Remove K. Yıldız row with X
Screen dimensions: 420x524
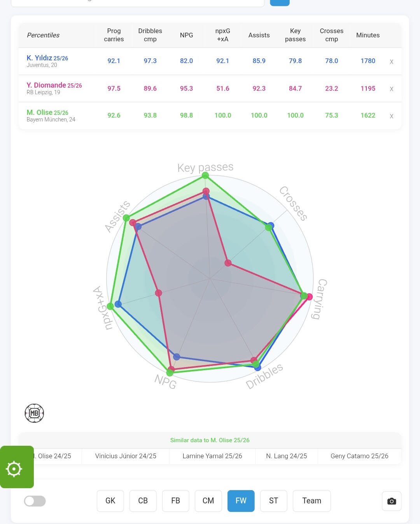pyautogui.click(x=392, y=62)
